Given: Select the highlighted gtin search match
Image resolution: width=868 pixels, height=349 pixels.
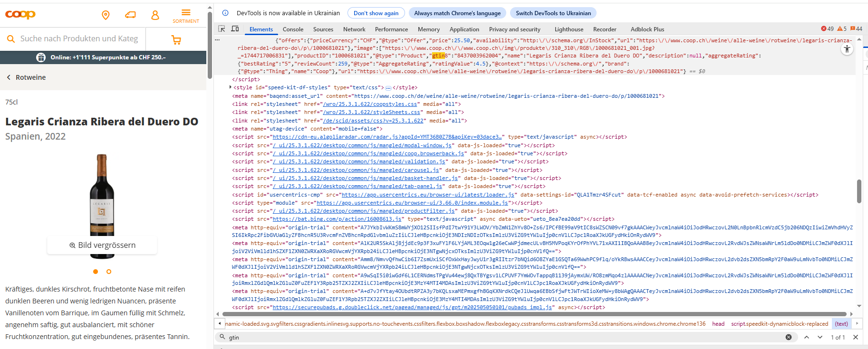Looking at the screenshot, I should tap(438, 56).
